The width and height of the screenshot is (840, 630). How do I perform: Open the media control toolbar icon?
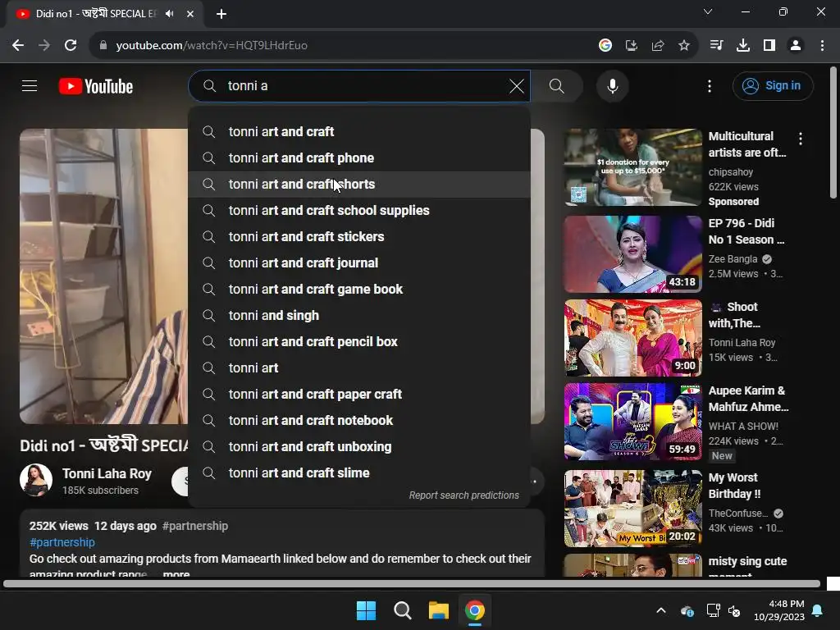[716, 46]
